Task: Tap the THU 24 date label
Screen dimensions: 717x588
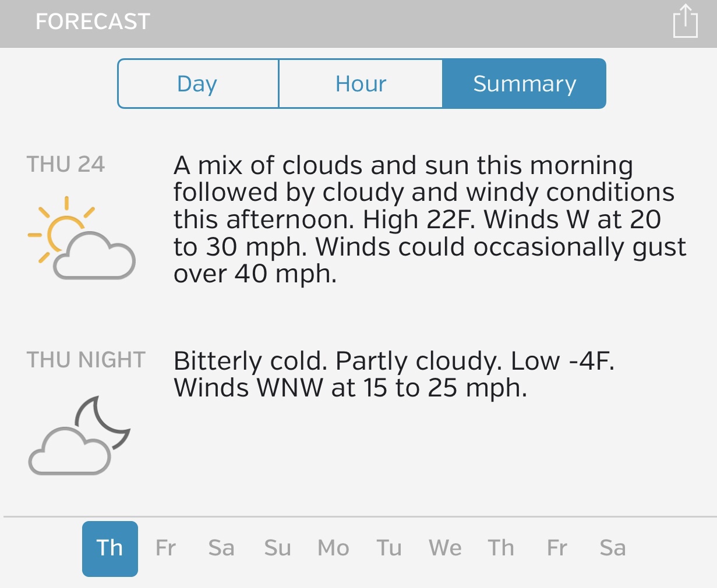Action: 66,165
